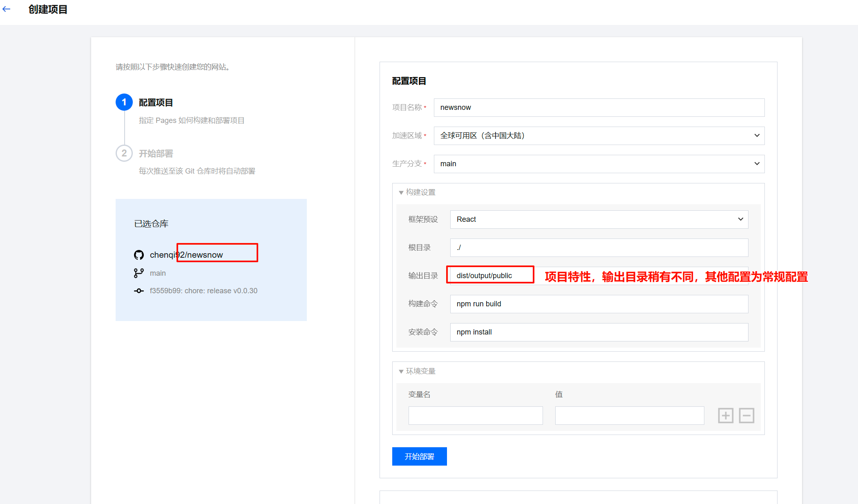
Task: Focus the 变量名 input box
Action: coord(476,415)
